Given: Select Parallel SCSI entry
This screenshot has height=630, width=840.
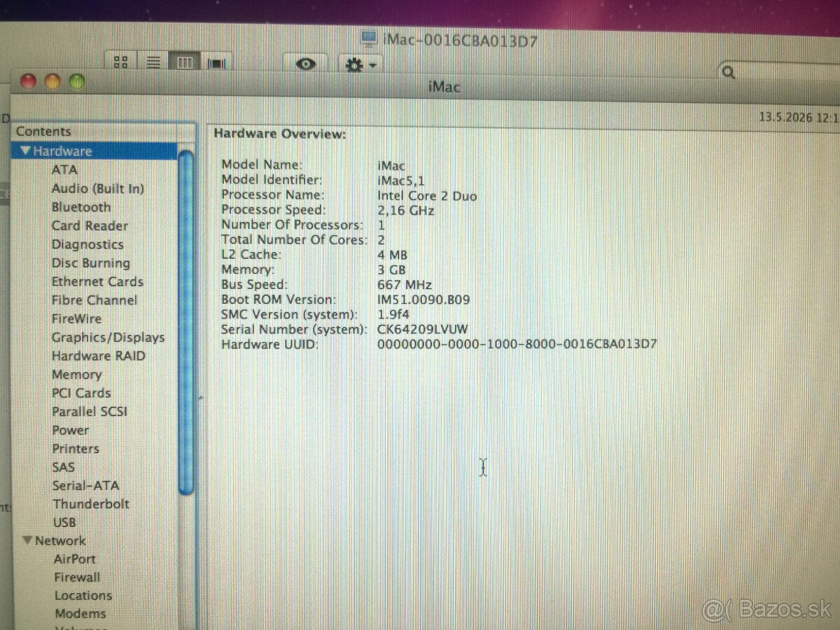Looking at the screenshot, I should pyautogui.click(x=90, y=412).
